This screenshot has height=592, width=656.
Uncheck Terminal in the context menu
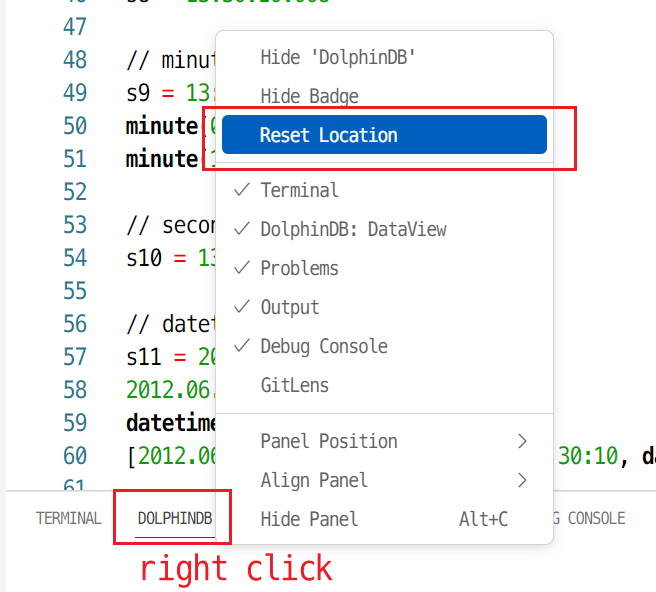(x=299, y=190)
